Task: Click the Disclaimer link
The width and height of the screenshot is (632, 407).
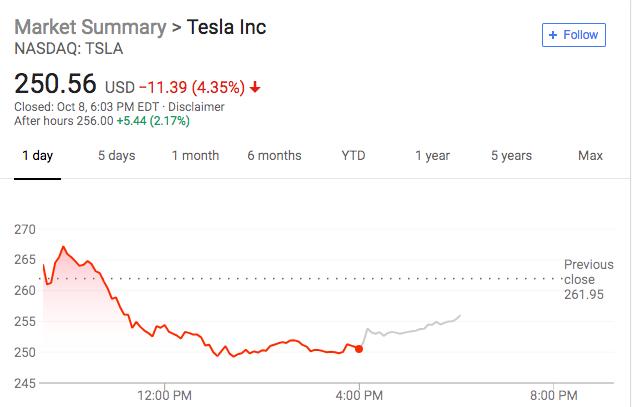Action: tap(198, 107)
